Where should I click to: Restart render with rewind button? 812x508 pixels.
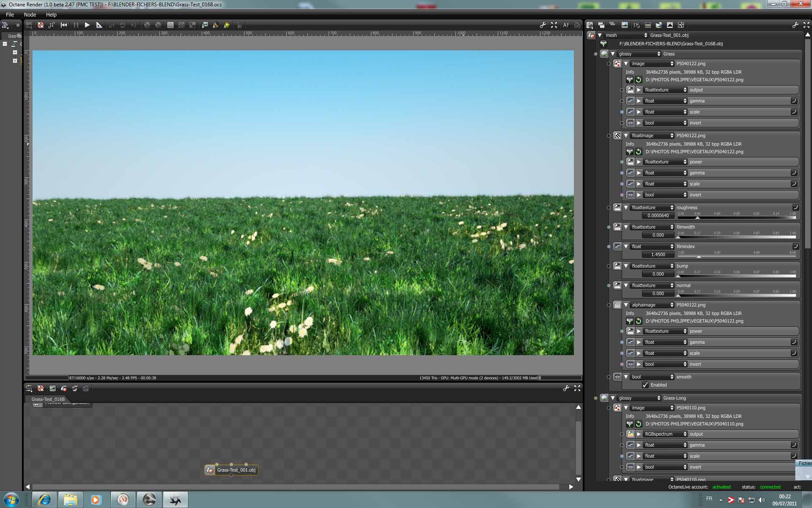pyautogui.click(x=64, y=25)
